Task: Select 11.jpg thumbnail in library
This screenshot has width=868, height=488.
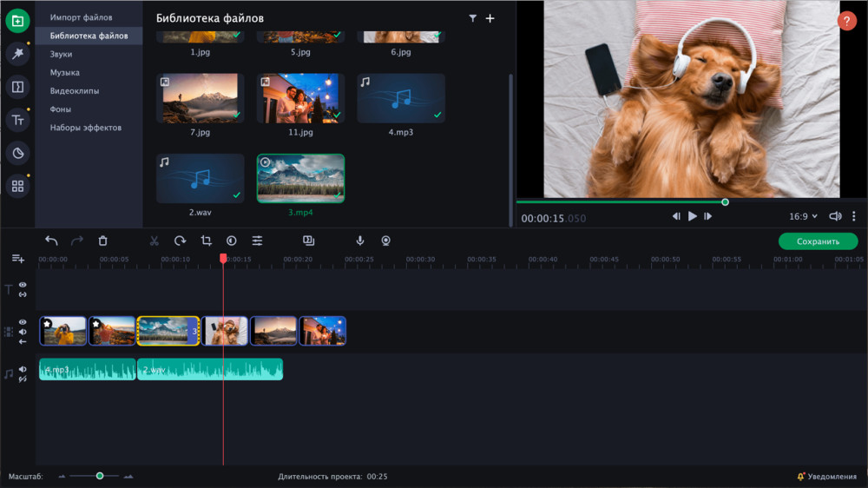Action: pyautogui.click(x=300, y=98)
